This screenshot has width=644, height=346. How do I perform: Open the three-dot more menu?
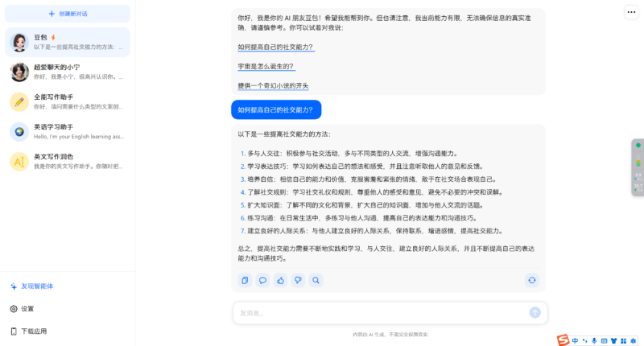(631, 12)
